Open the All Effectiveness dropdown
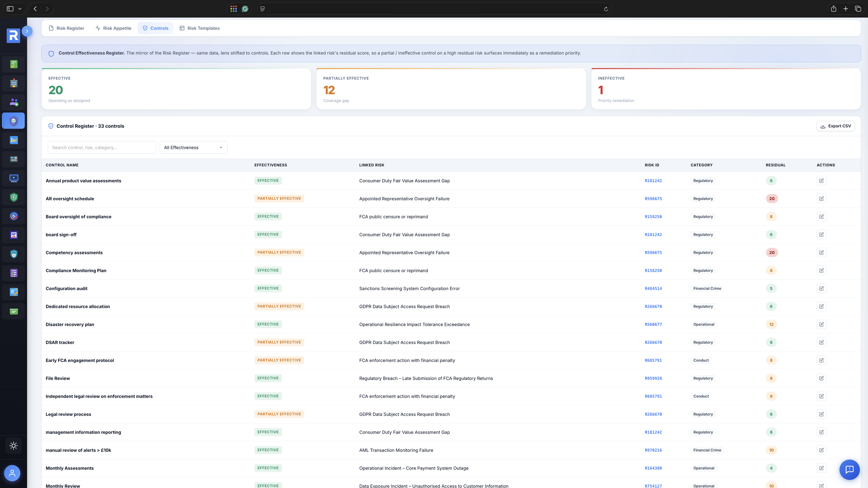Image resolution: width=868 pixels, height=488 pixels. pos(193,148)
